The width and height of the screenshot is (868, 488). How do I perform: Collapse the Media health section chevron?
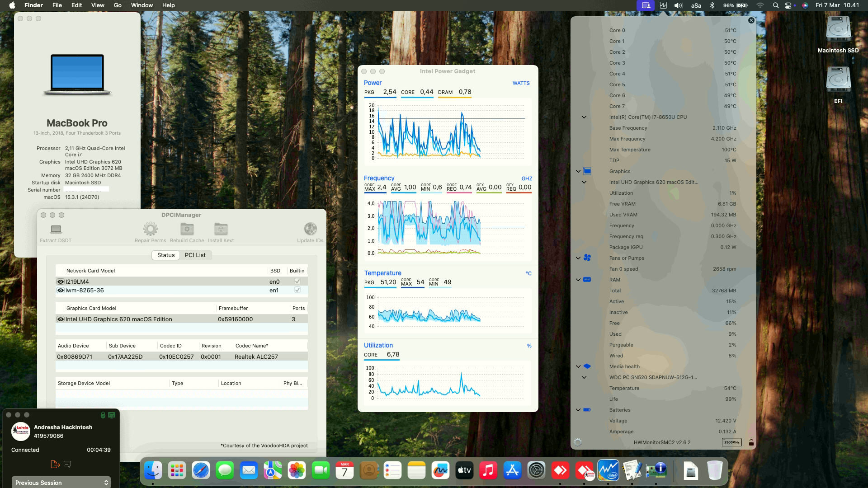(578, 366)
